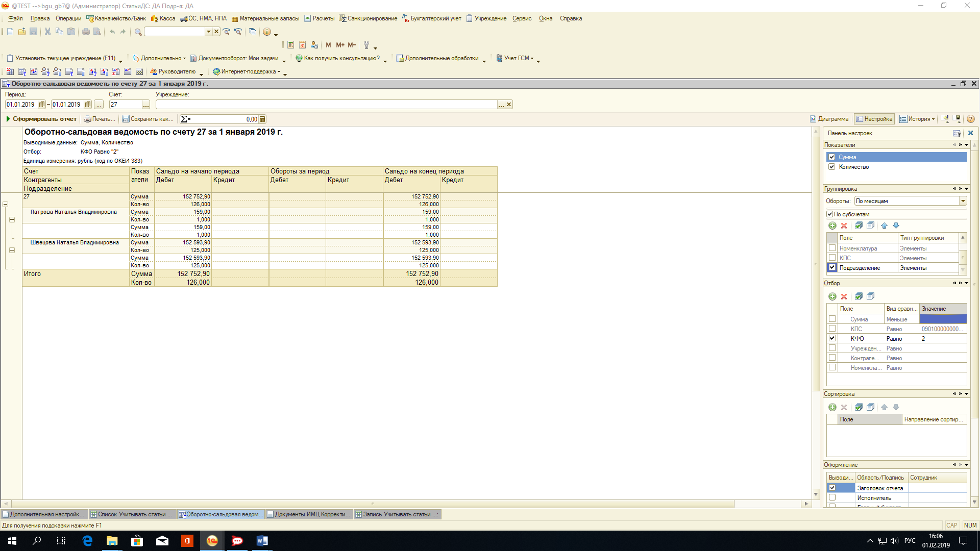Click check all icon in Группировка toolbar
980x551 pixels.
pos(859,226)
